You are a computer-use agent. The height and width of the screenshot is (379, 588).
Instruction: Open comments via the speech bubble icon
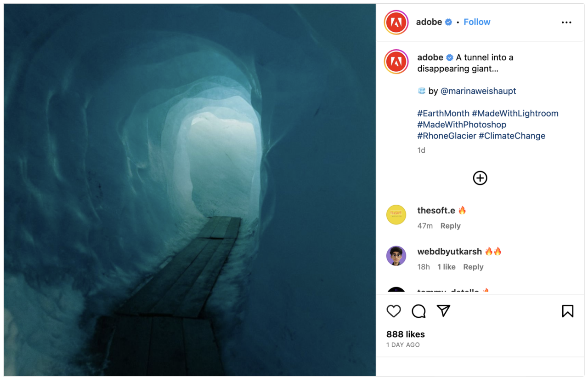(x=418, y=311)
